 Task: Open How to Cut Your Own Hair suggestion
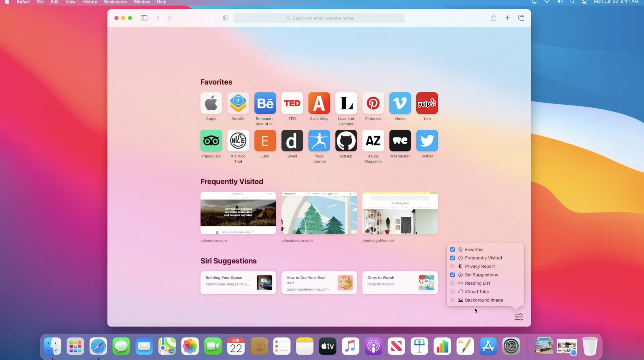319,283
